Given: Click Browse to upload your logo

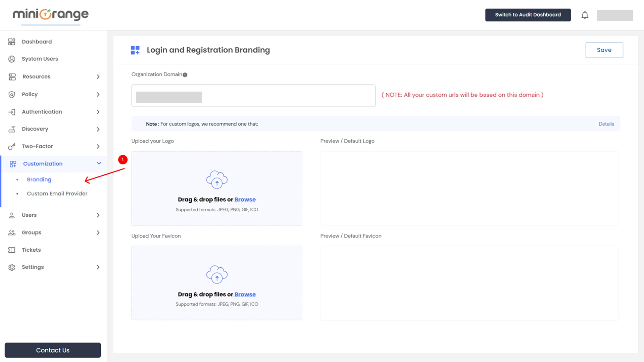Looking at the screenshot, I should (x=245, y=199).
